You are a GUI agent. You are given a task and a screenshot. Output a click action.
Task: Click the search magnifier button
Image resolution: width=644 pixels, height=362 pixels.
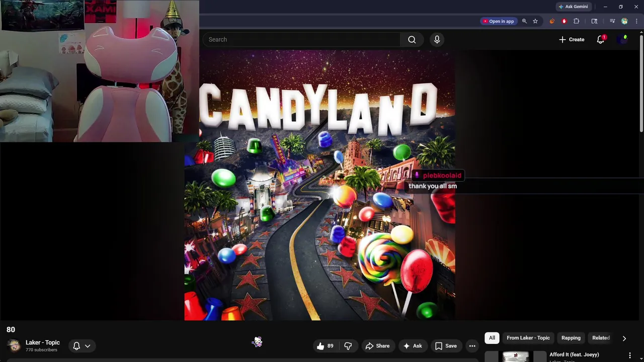pos(412,39)
